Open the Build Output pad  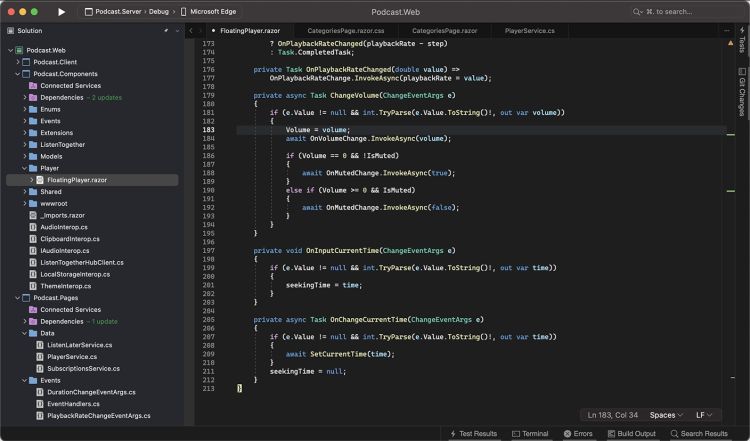[631, 434]
